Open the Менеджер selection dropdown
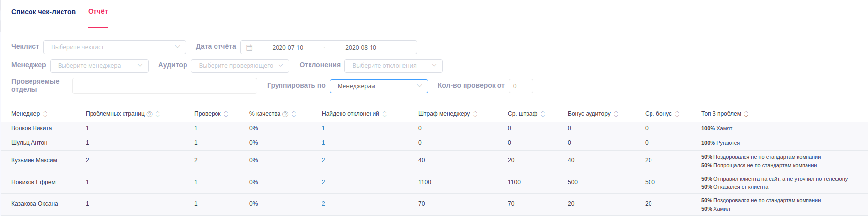The height and width of the screenshot is (216, 868). tap(99, 66)
